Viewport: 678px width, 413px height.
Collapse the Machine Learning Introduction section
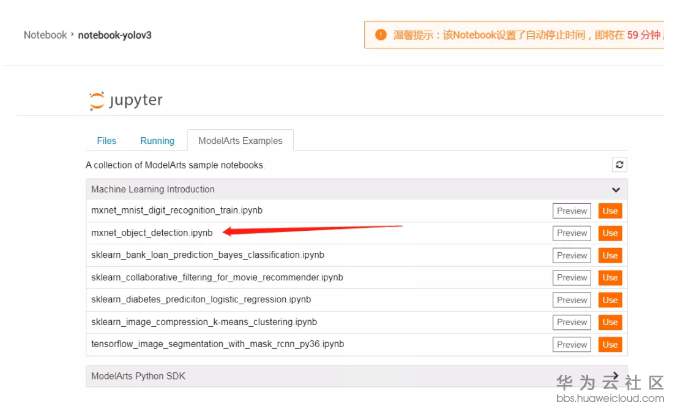click(x=616, y=189)
